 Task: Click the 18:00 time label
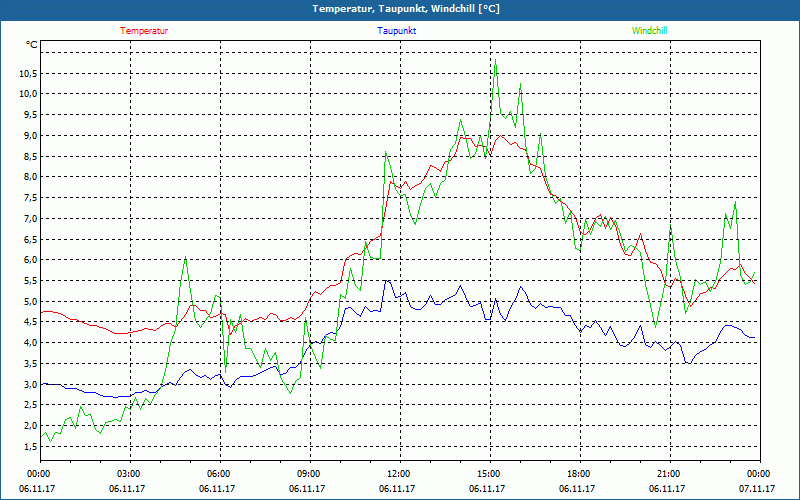tap(580, 474)
